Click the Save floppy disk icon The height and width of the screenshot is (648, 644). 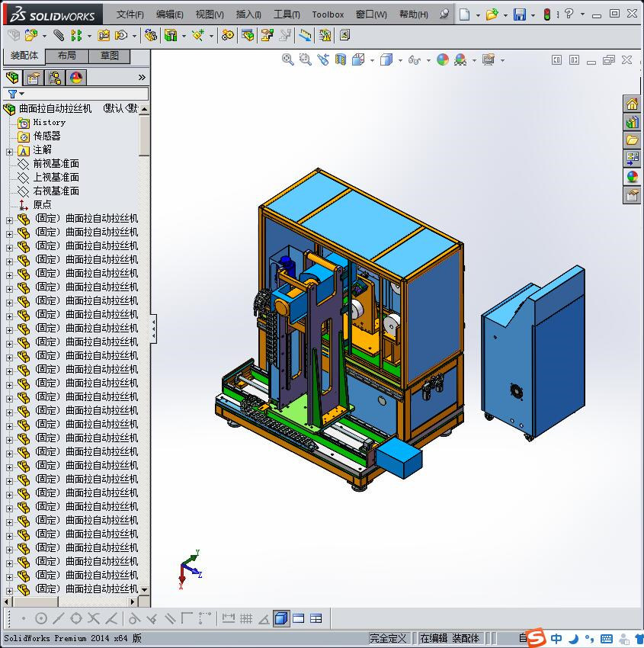coord(520,14)
